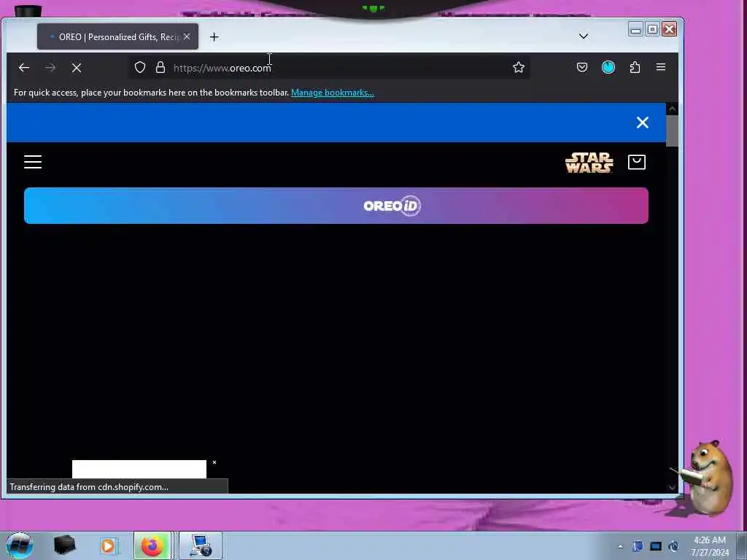The image size is (747, 560).
Task: Close the small white popup at bottom
Action: point(214,462)
